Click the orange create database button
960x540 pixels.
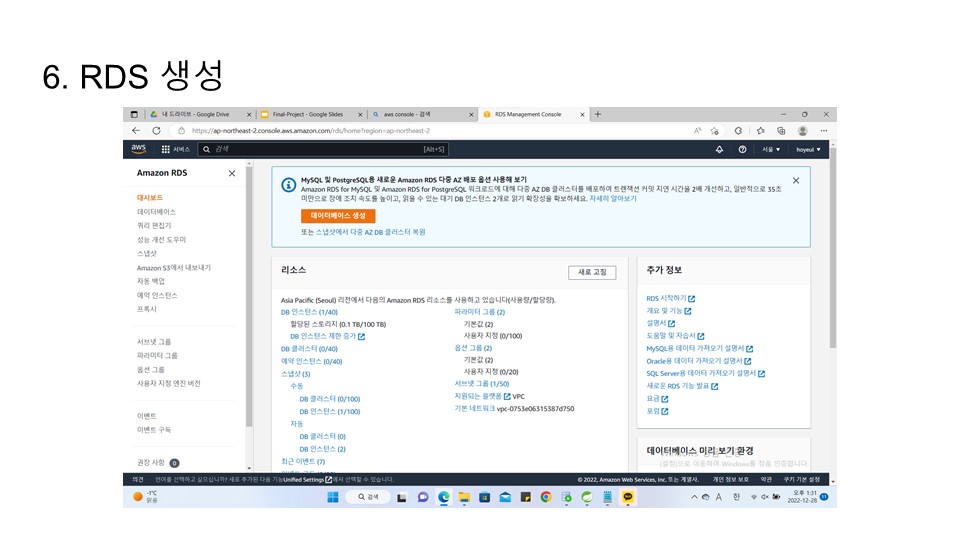click(x=338, y=216)
